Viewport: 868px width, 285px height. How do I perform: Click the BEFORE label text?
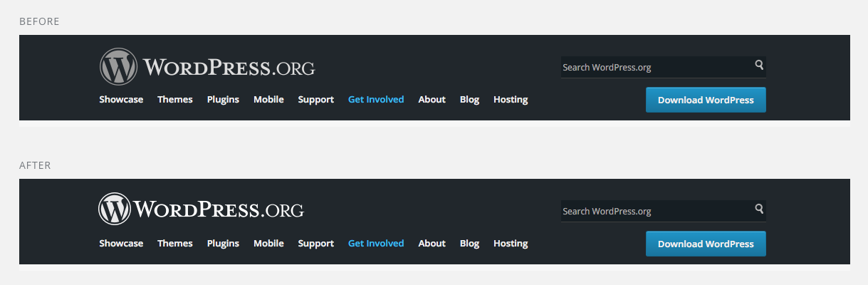click(x=39, y=21)
